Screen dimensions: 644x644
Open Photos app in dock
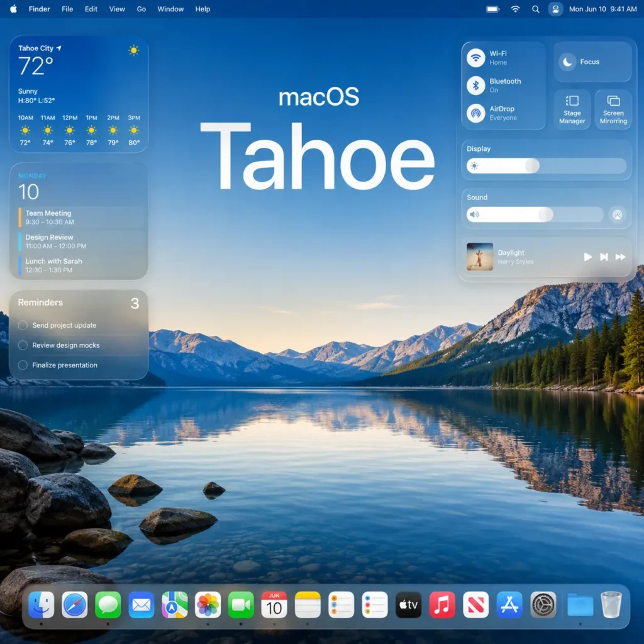(208, 604)
